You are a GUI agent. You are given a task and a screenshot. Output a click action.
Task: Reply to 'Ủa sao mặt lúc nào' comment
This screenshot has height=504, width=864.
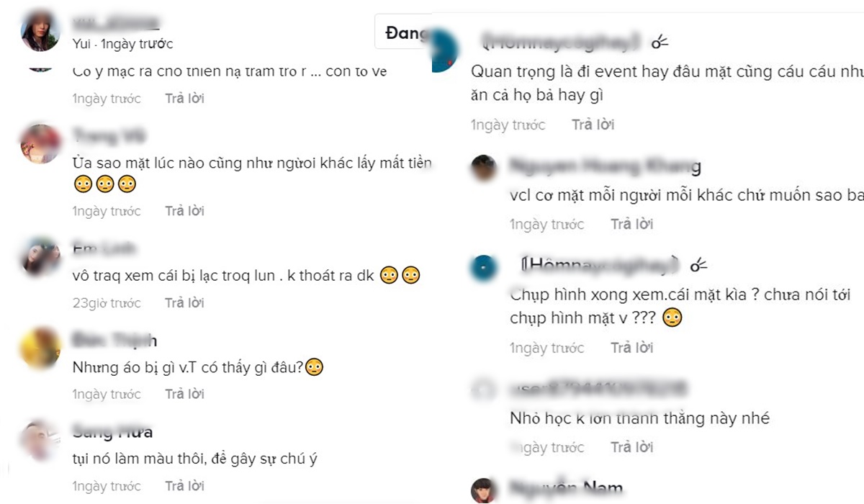184,211
